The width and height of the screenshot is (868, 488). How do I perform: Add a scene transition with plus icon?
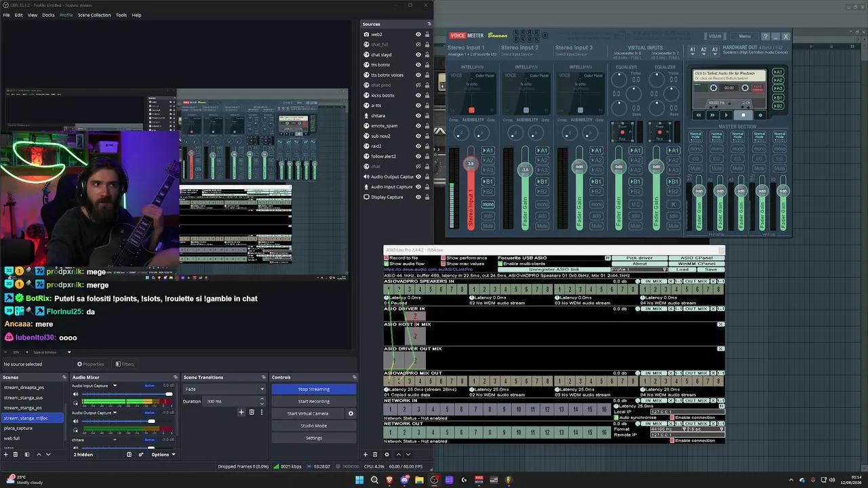[241, 412]
